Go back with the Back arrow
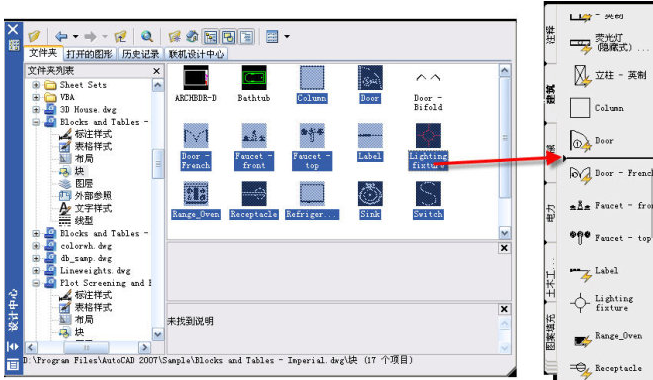The height and width of the screenshot is (380, 653). tap(61, 37)
